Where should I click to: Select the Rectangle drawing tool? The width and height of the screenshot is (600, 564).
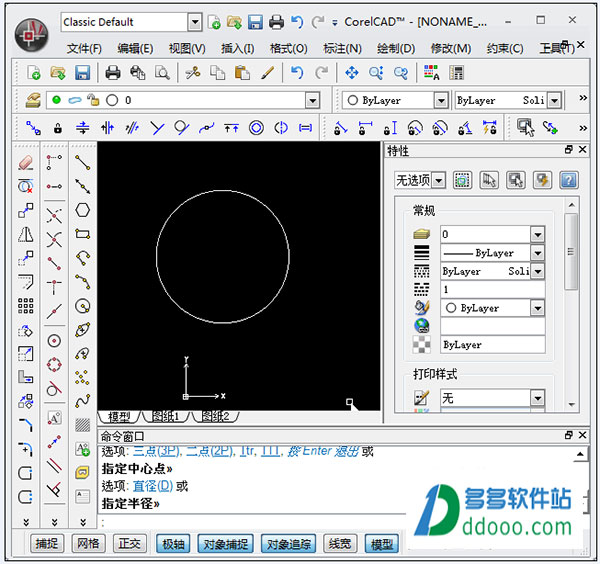(x=82, y=234)
